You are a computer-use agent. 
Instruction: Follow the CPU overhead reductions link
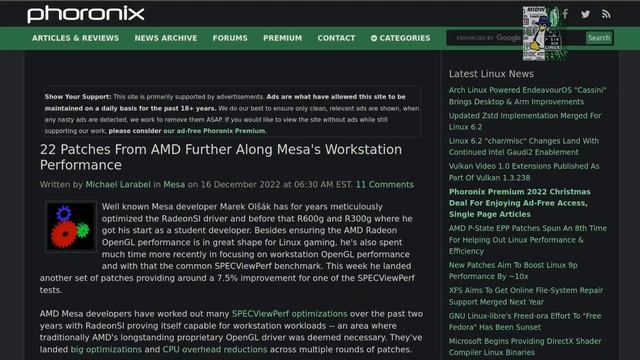coord(215,349)
